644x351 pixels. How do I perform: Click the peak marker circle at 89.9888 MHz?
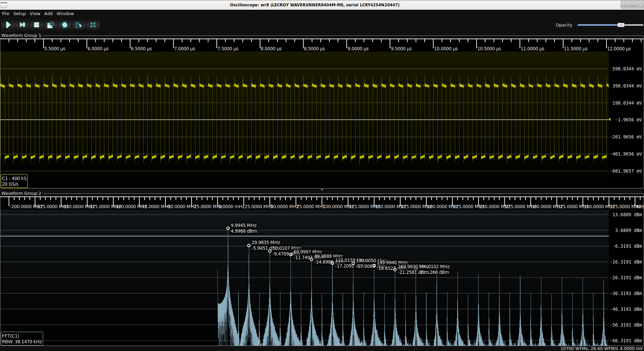312,259
